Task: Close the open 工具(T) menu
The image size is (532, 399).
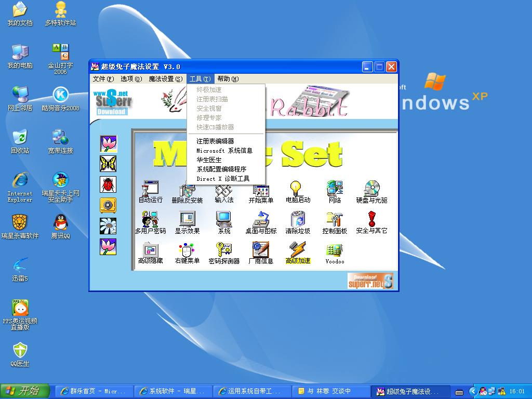Action: coord(200,79)
